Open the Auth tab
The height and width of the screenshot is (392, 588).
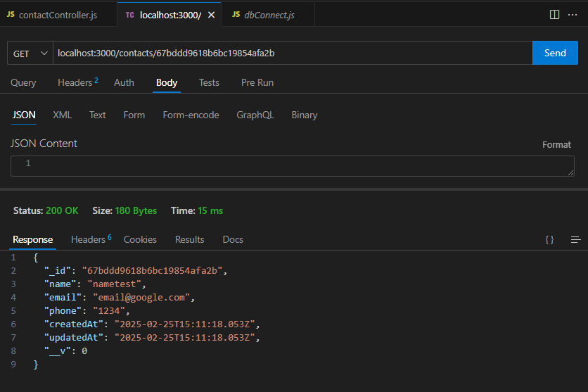[x=124, y=82]
